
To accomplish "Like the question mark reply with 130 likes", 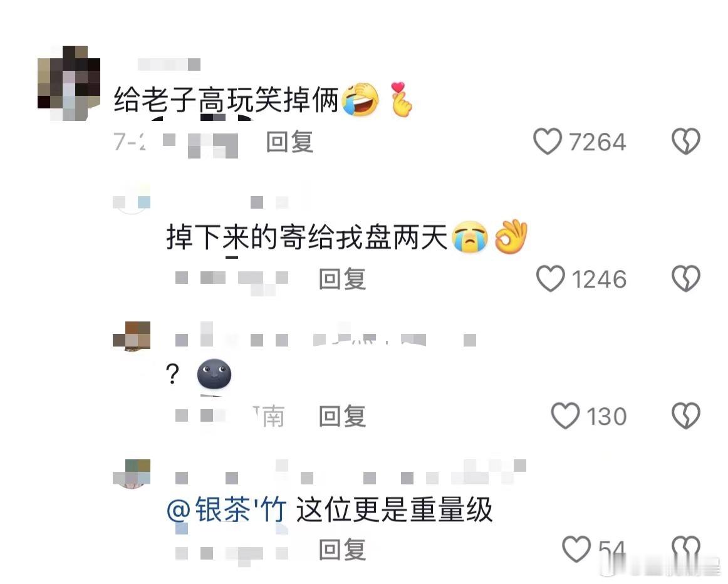I will (x=565, y=415).
